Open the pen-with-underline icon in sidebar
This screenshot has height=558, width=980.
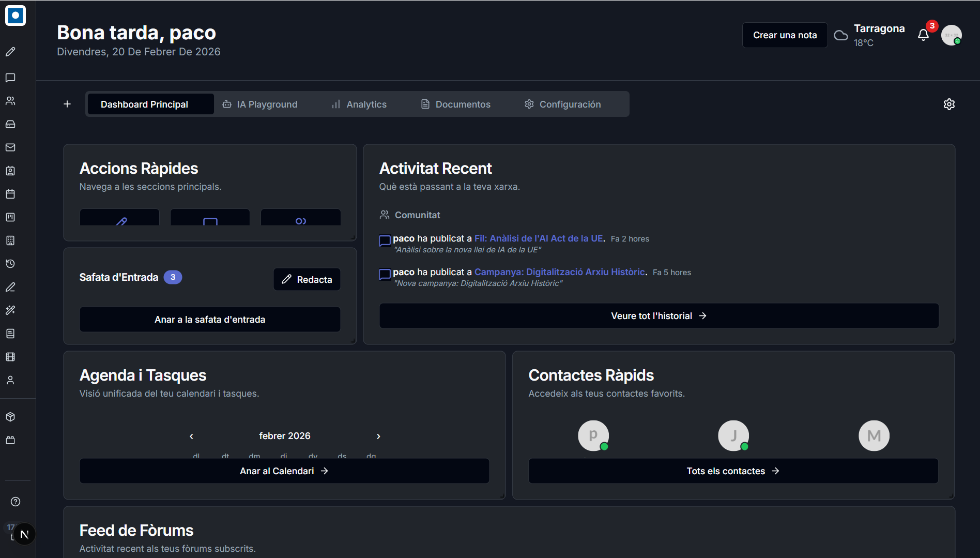tap(10, 287)
